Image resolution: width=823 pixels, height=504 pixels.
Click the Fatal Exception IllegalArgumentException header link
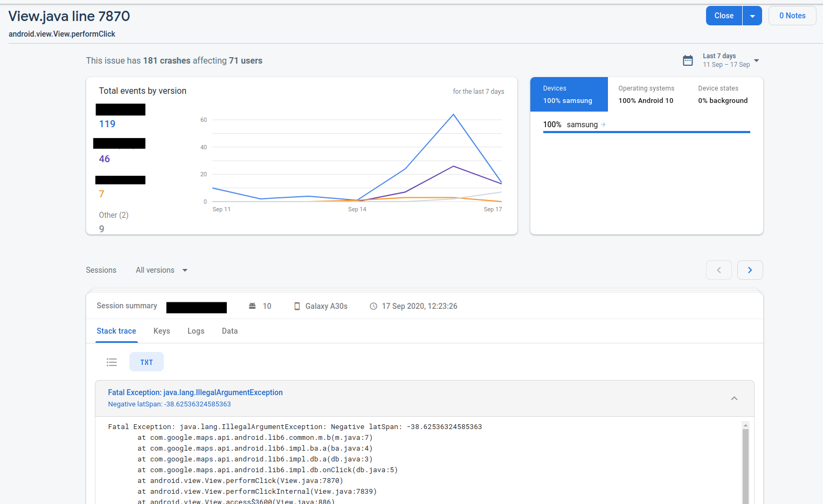coord(195,392)
